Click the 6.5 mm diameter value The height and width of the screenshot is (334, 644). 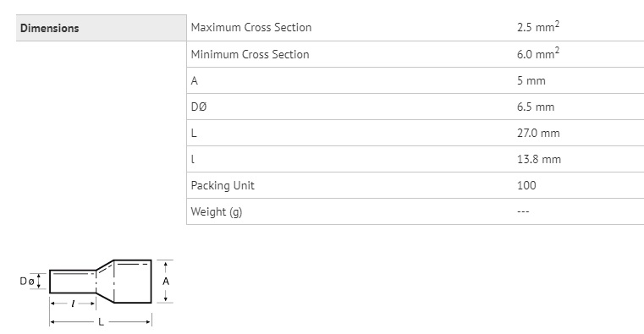coord(536,107)
